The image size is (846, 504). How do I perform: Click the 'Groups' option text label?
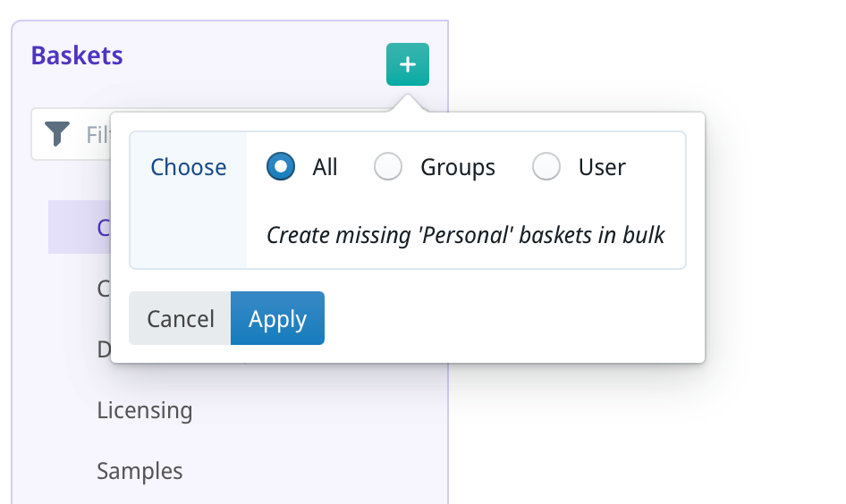[x=458, y=167]
